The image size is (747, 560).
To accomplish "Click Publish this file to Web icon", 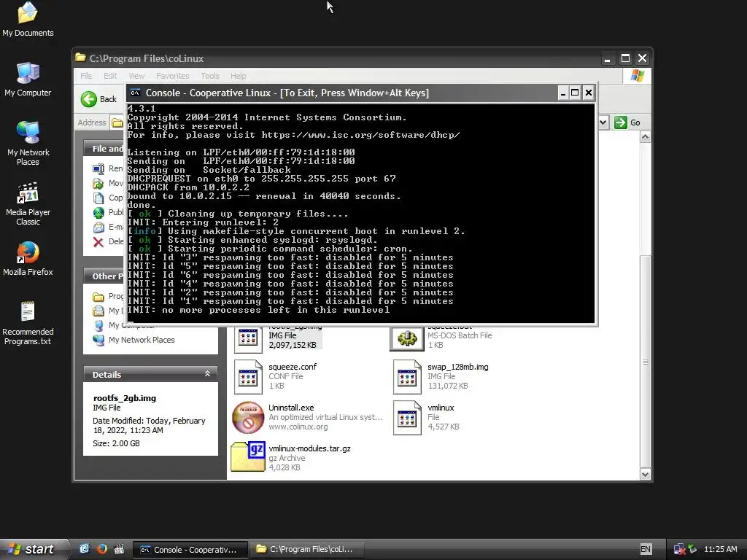I will [x=98, y=212].
